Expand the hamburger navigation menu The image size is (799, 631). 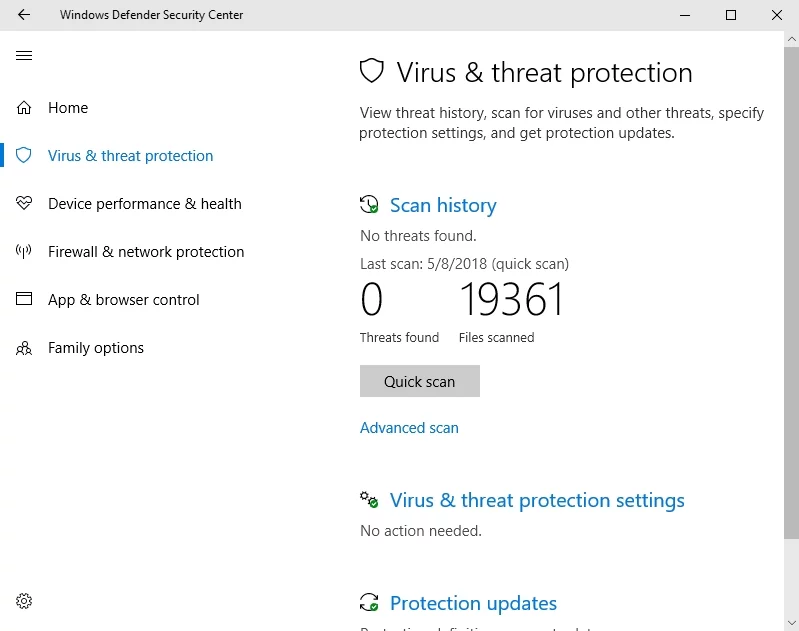(x=24, y=56)
